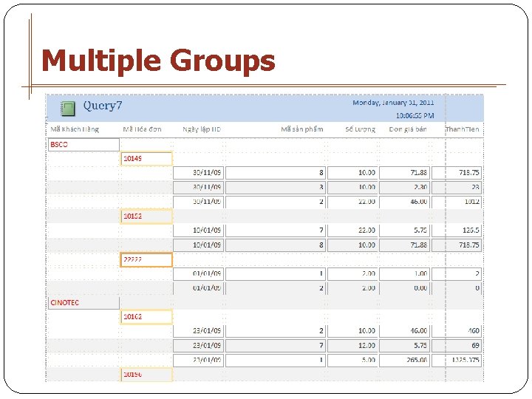
Task: Select the Đơn giá bán column header
Action: (x=408, y=129)
